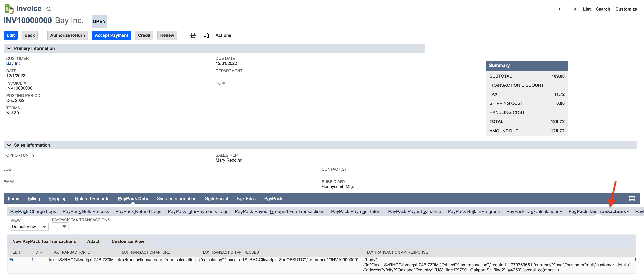The image size is (644, 280).
Task: Go to next record with the right arrow icon
Action: (574, 9)
